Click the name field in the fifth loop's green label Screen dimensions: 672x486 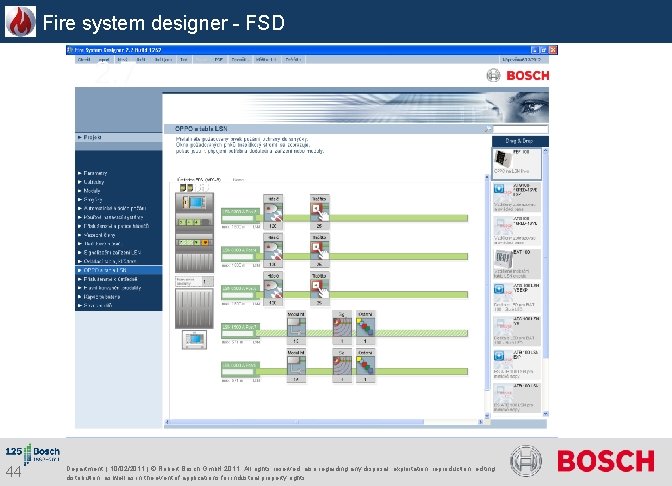point(237,372)
